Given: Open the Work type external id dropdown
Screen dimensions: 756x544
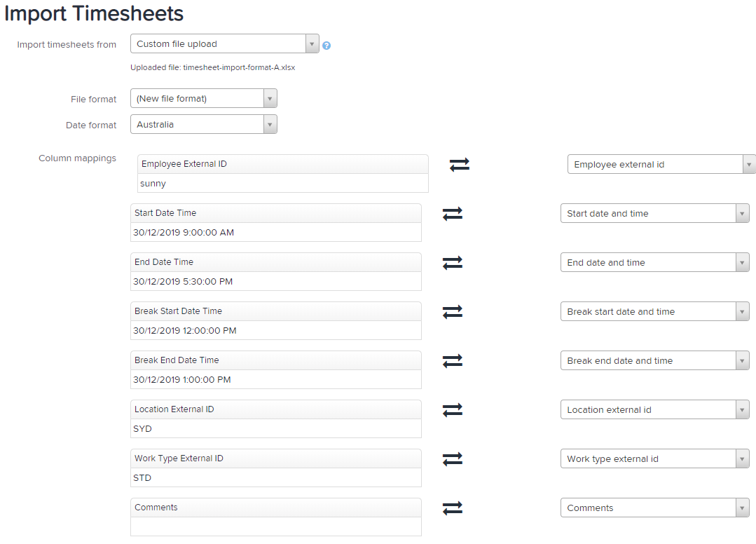Looking at the screenshot, I should (654, 458).
